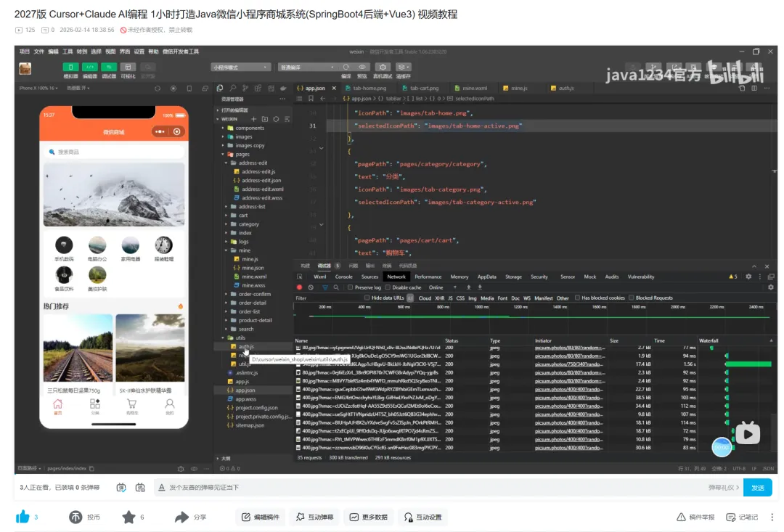Screen dimensions: 784x532
Task: Click the 发送 send button
Action: (757, 488)
